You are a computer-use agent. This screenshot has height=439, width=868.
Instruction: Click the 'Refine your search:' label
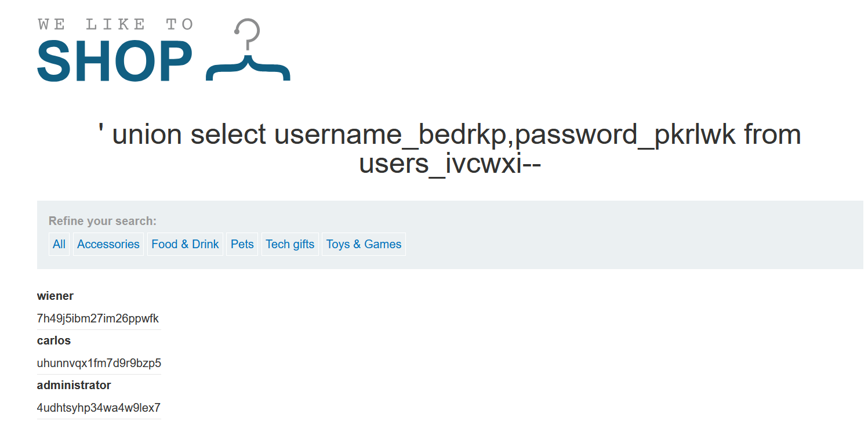103,221
